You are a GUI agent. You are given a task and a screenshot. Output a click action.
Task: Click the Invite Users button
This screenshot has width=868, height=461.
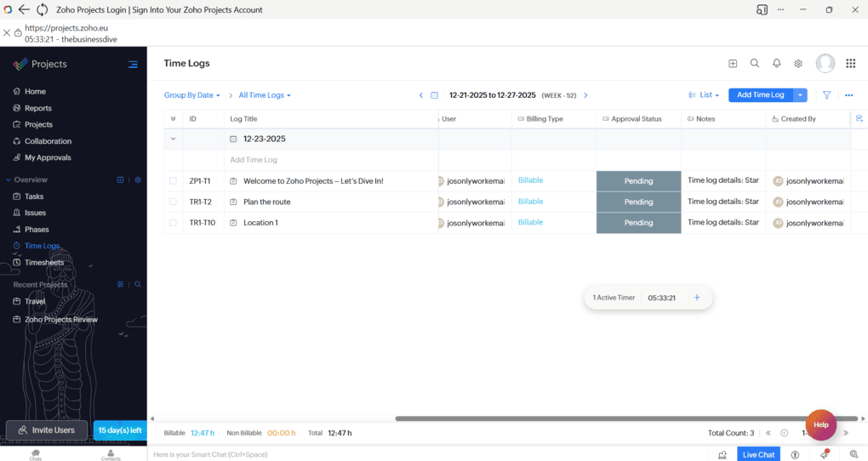pos(47,430)
